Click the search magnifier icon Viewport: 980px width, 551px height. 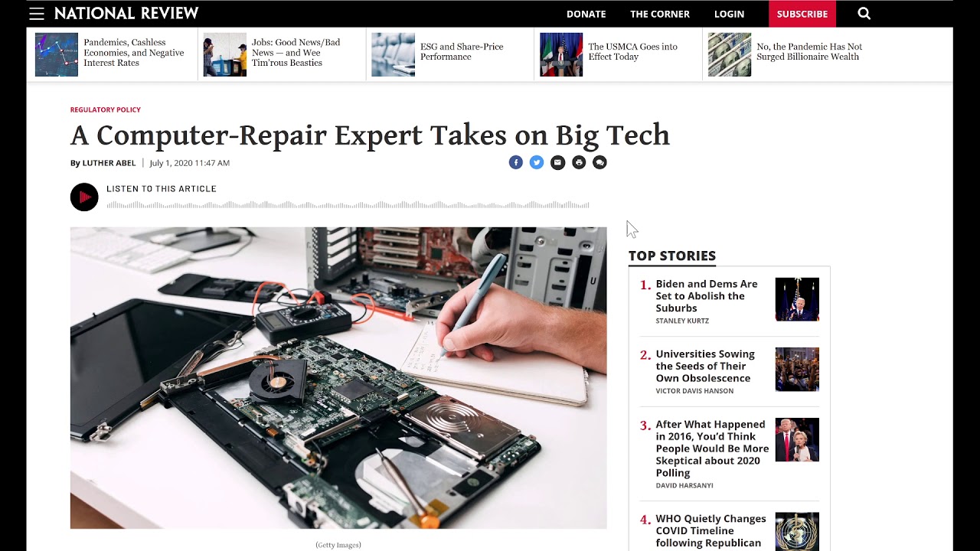864,13
